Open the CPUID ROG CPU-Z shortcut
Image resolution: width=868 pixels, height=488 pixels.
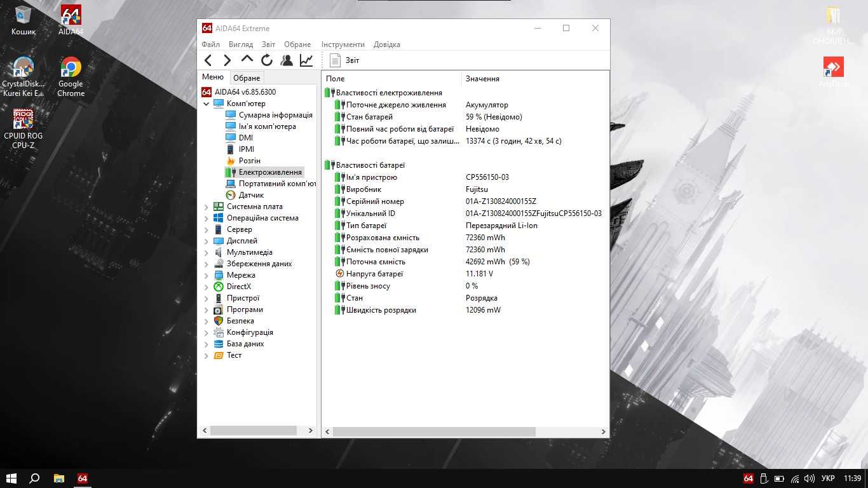[24, 129]
